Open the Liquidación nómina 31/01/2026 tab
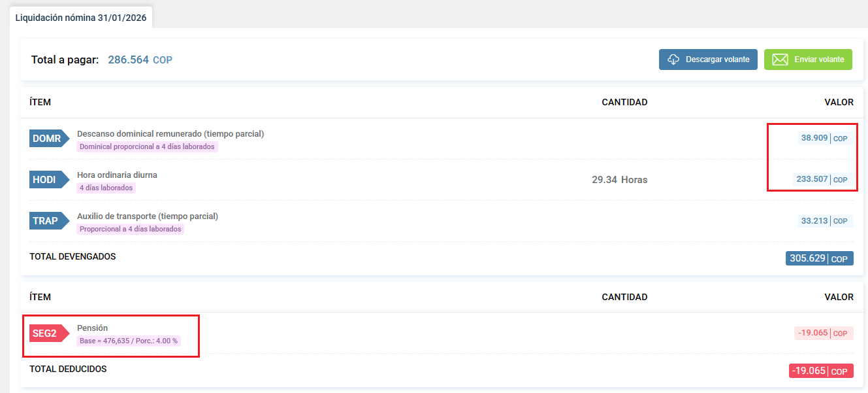Screen dimensions: 868x393 tap(81, 18)
